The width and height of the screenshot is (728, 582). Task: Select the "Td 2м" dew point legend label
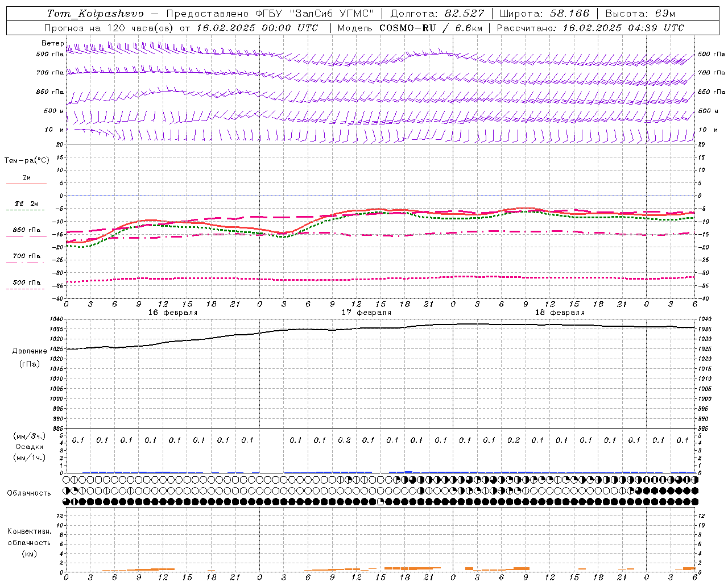tap(27, 203)
